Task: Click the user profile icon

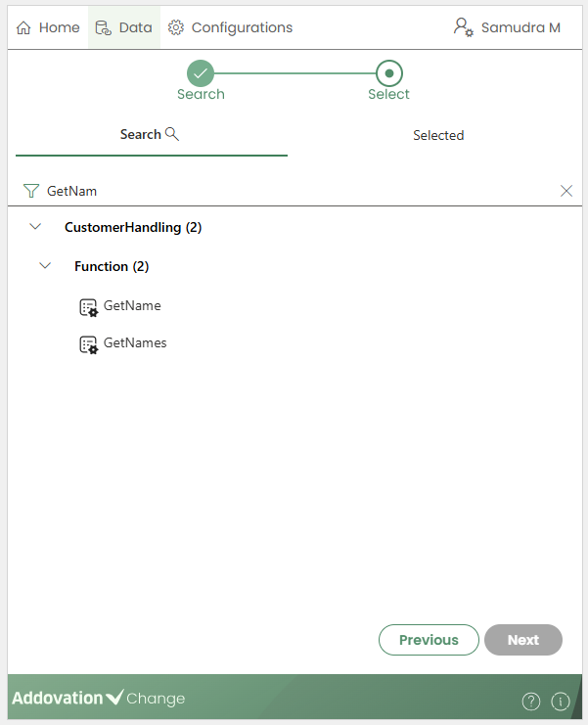Action: pyautogui.click(x=463, y=27)
